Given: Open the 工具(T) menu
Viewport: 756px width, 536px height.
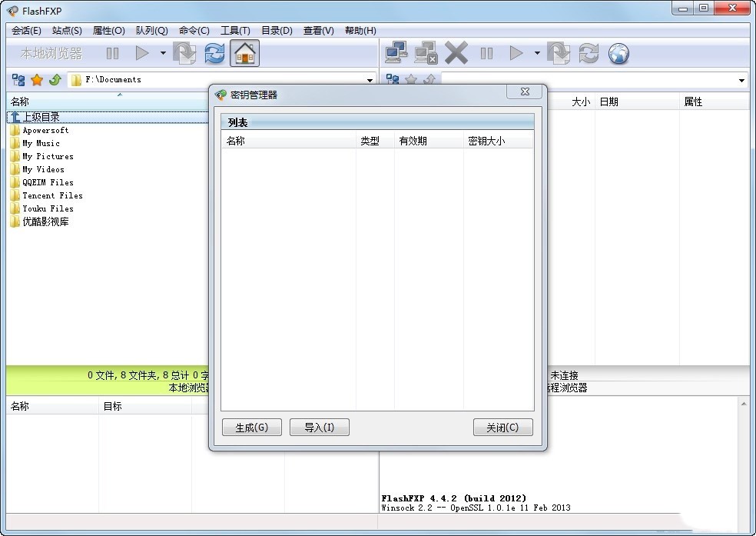Looking at the screenshot, I should coord(235,31).
